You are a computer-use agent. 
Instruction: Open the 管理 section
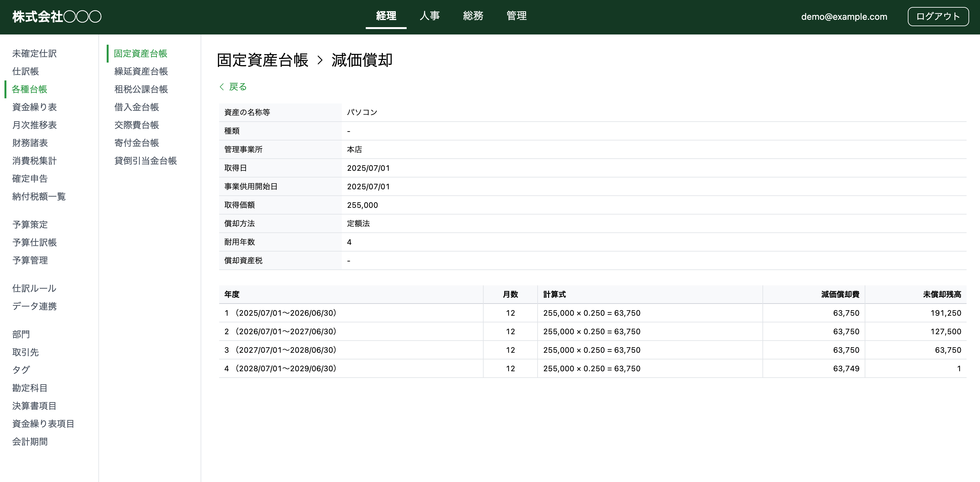point(516,16)
